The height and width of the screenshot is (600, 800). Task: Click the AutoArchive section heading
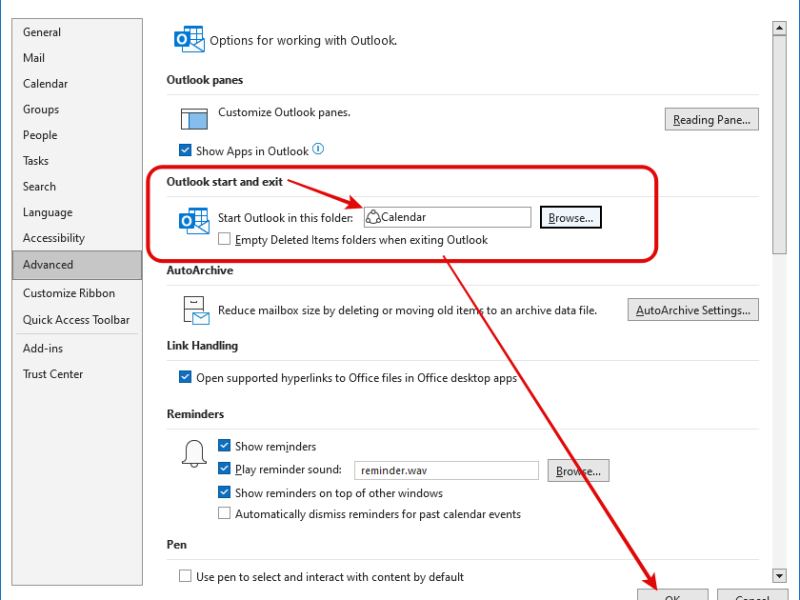click(200, 270)
